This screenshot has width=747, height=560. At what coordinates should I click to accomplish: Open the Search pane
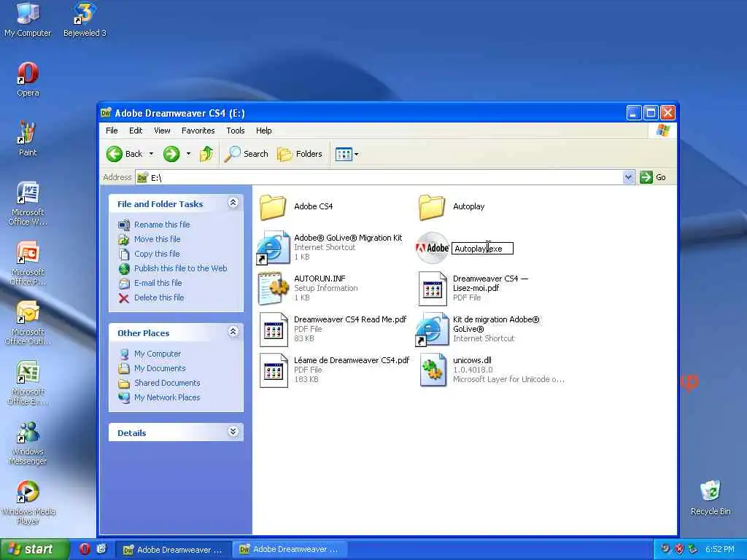[x=247, y=154]
